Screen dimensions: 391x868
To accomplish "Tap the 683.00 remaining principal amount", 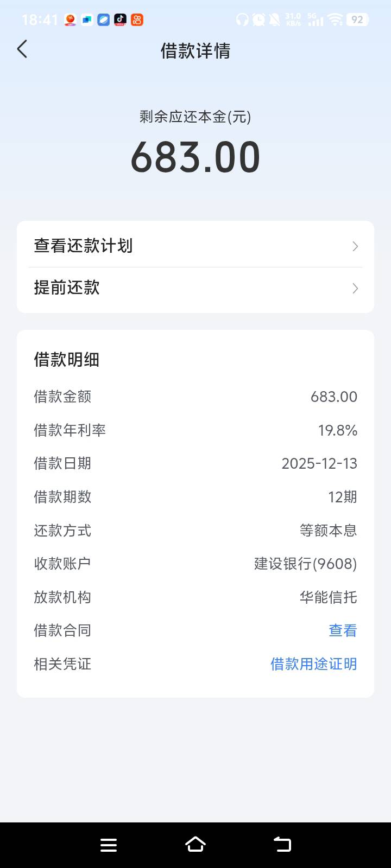I will coord(195,157).
